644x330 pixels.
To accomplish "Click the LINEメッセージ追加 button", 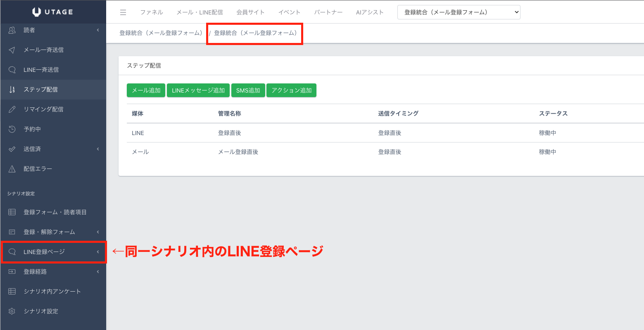I will click(x=198, y=90).
